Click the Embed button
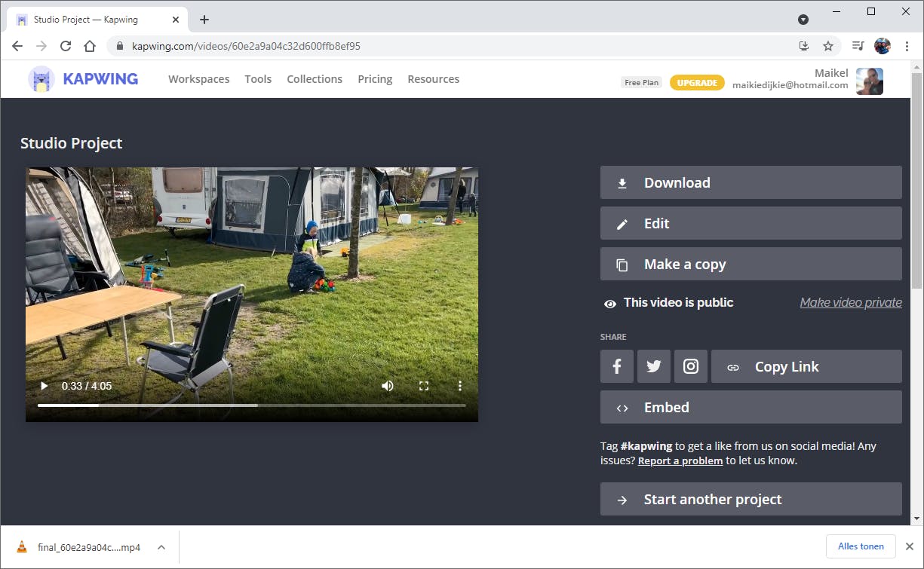 pyautogui.click(x=751, y=407)
